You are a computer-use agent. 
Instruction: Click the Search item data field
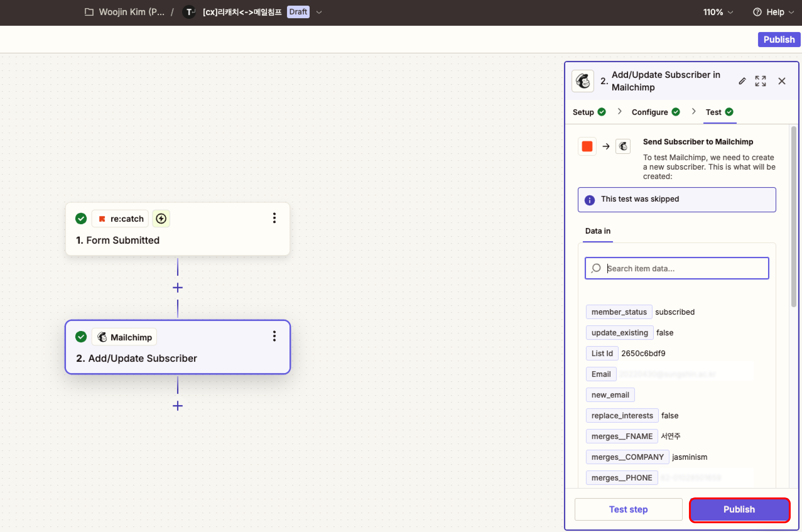676,268
